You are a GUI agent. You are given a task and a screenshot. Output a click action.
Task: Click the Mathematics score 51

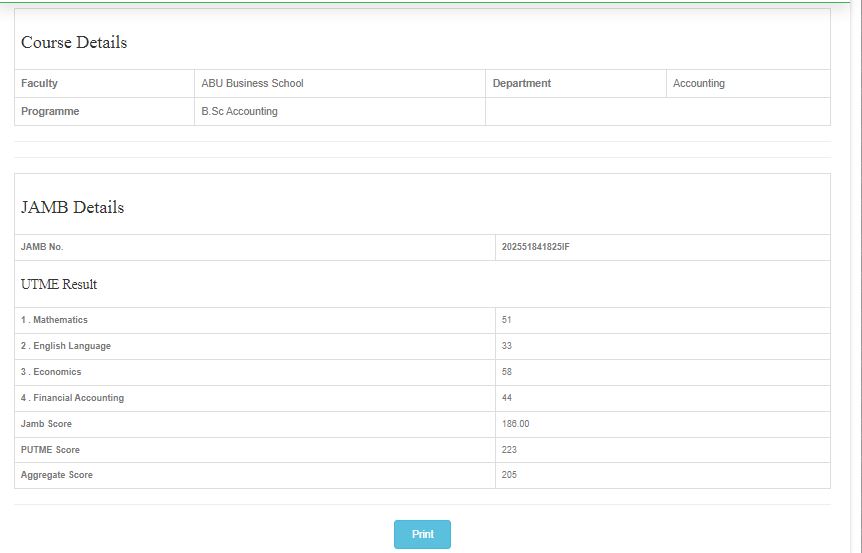507,320
